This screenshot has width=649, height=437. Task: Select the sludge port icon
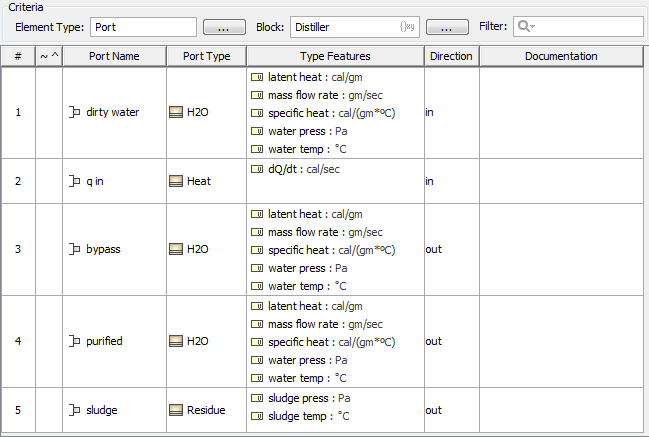74,410
